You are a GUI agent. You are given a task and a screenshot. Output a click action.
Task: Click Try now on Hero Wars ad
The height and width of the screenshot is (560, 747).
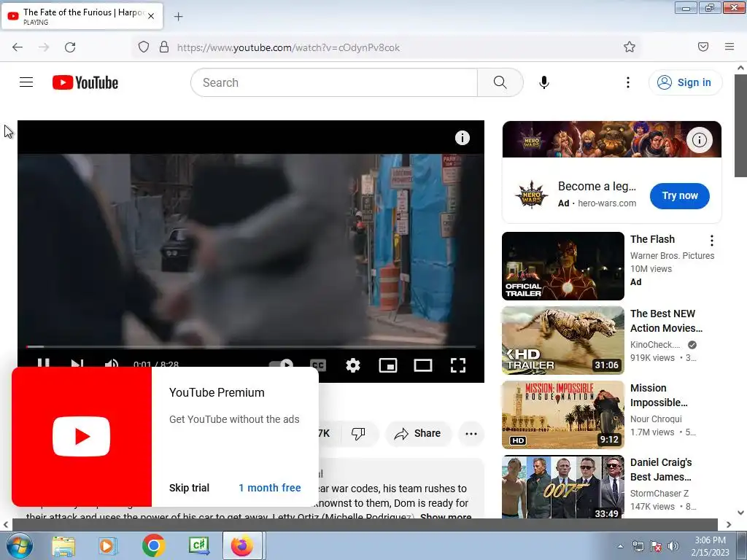tap(680, 195)
